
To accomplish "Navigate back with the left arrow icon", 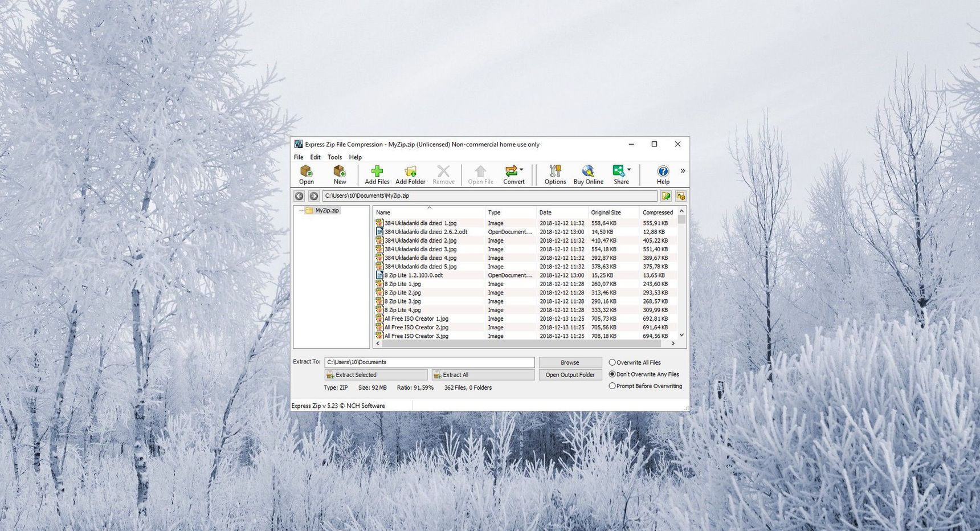I will tap(299, 196).
